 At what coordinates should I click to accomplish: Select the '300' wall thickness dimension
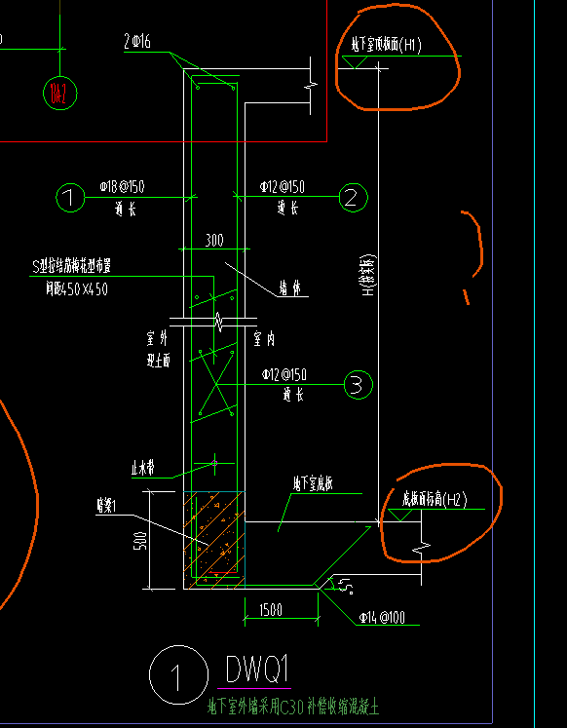coord(214,241)
